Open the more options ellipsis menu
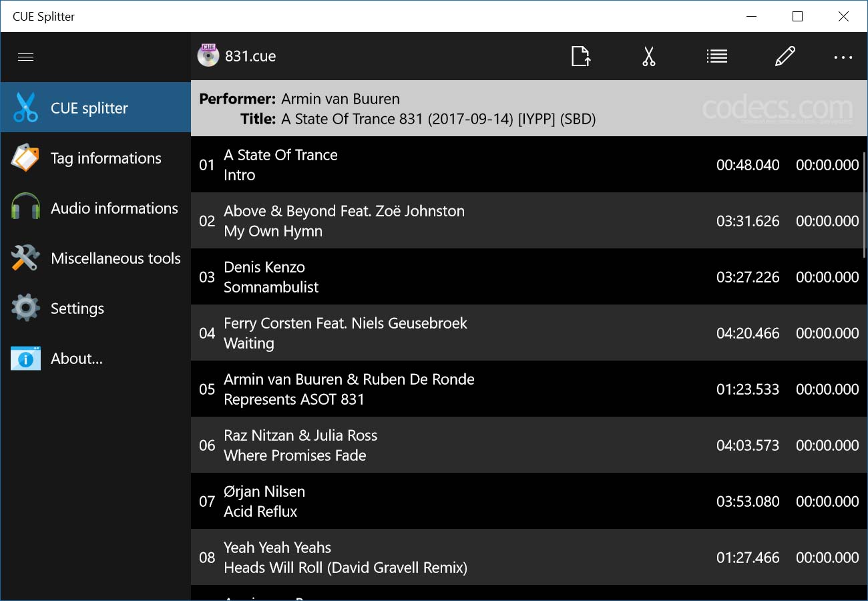This screenshot has height=601, width=868. coord(843,57)
